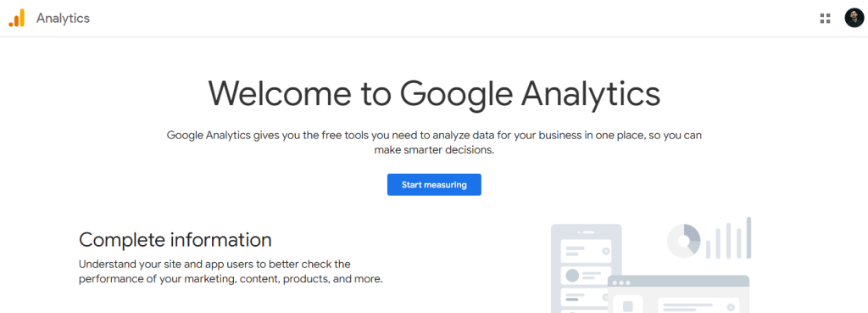Click the Start measuring button

tap(434, 184)
